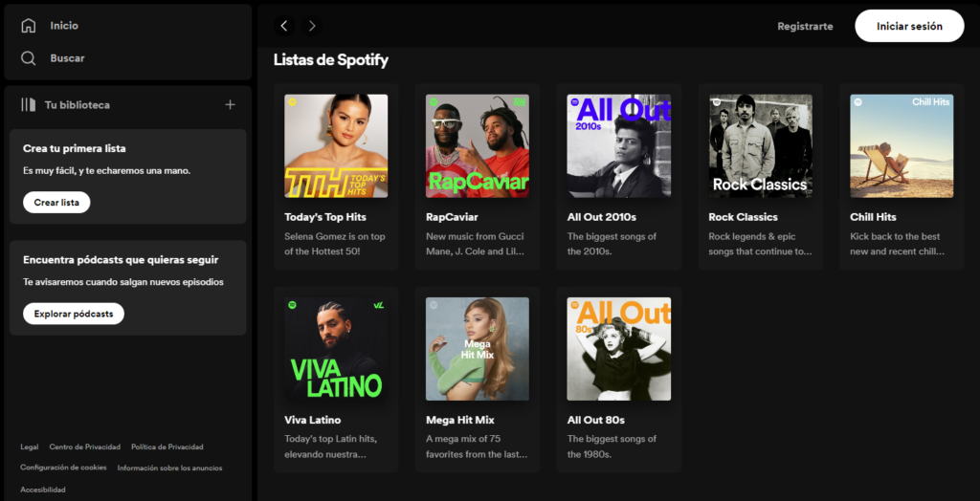
Task: Open the All Out 80s playlist title
Action: tap(595, 420)
